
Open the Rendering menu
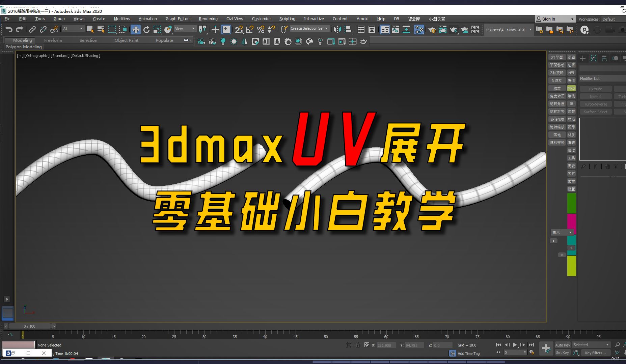208,19
